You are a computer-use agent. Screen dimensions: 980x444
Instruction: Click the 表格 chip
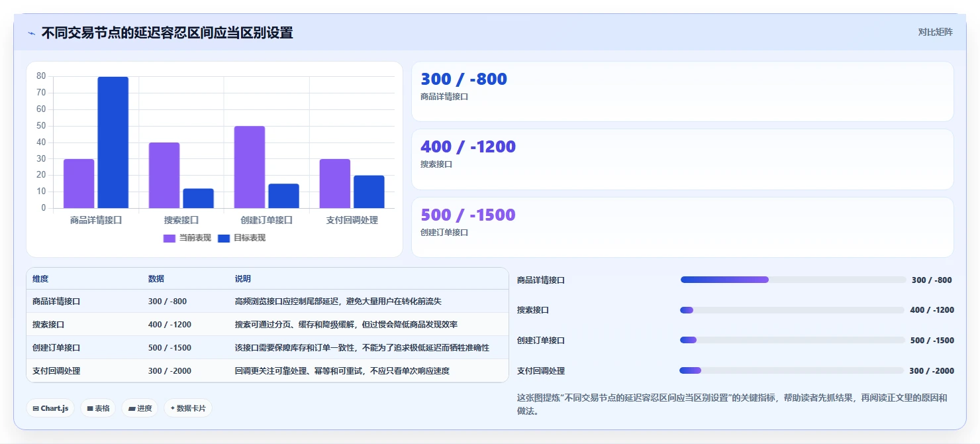98,408
